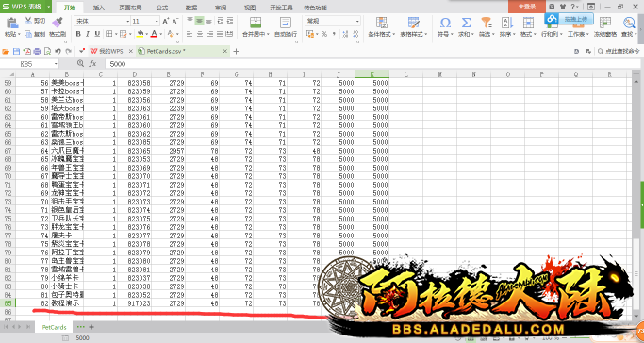
Task: Open the fill color yellow bucket swatch
Action: click(140, 34)
